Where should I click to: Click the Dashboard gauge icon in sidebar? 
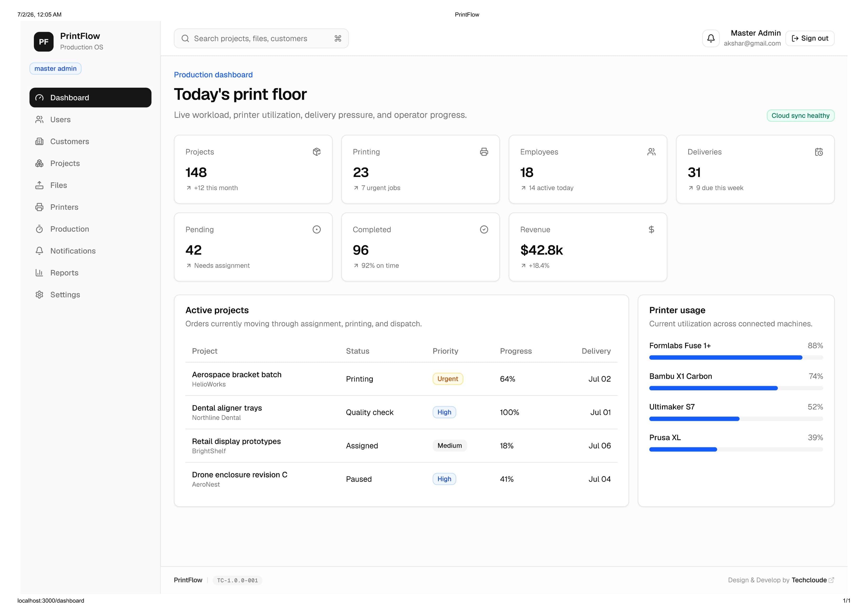39,98
